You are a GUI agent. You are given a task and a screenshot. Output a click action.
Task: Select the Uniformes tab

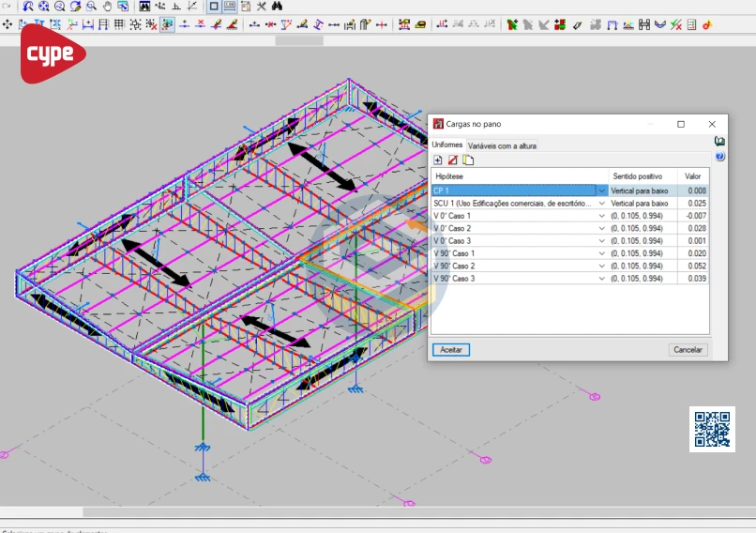point(447,145)
